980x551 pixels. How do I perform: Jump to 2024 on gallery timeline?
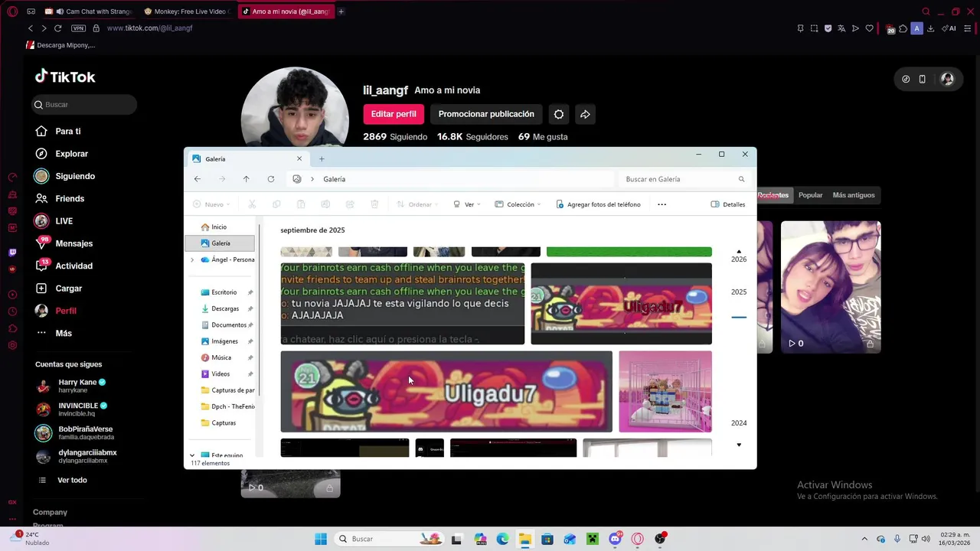[x=739, y=423]
